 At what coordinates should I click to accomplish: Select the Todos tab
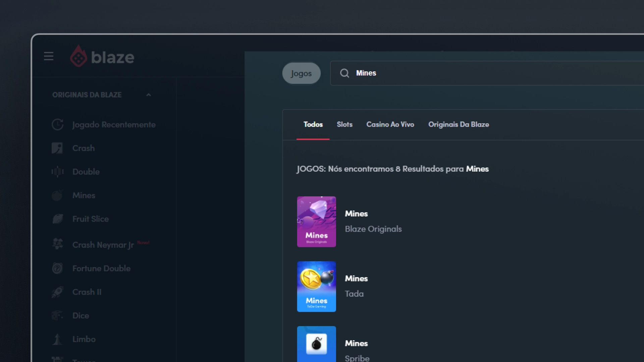313,124
